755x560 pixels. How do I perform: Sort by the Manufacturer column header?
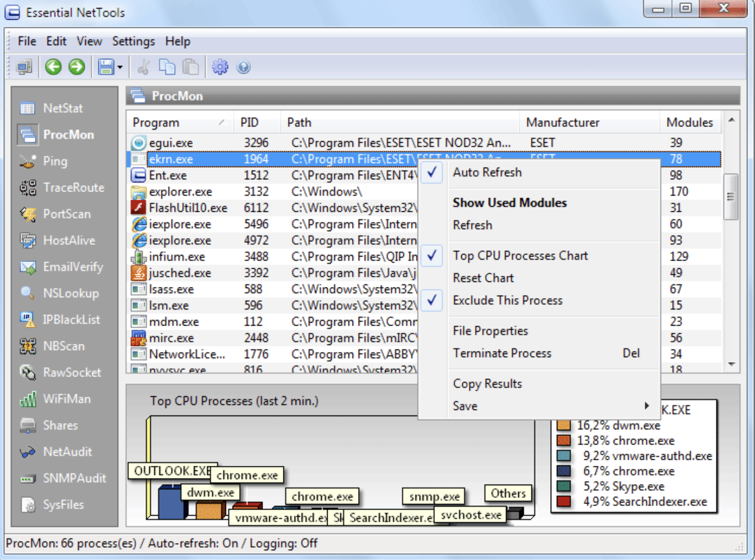point(590,123)
